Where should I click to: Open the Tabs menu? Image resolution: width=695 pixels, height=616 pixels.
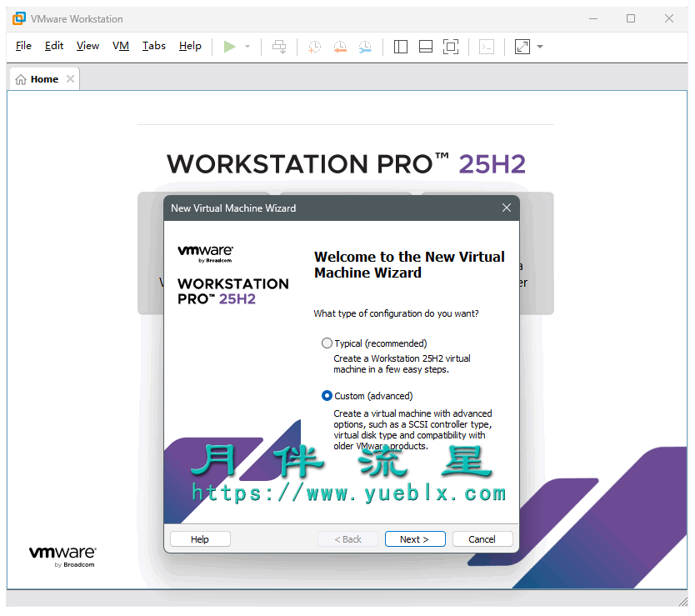(154, 46)
